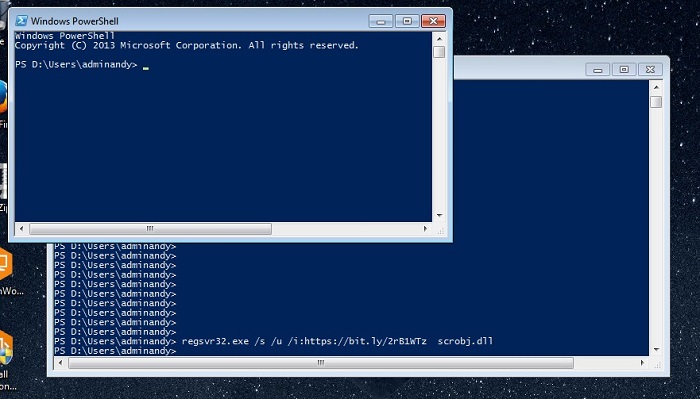Select the installer shield desktop icon
700x399 pixels.
[5, 348]
